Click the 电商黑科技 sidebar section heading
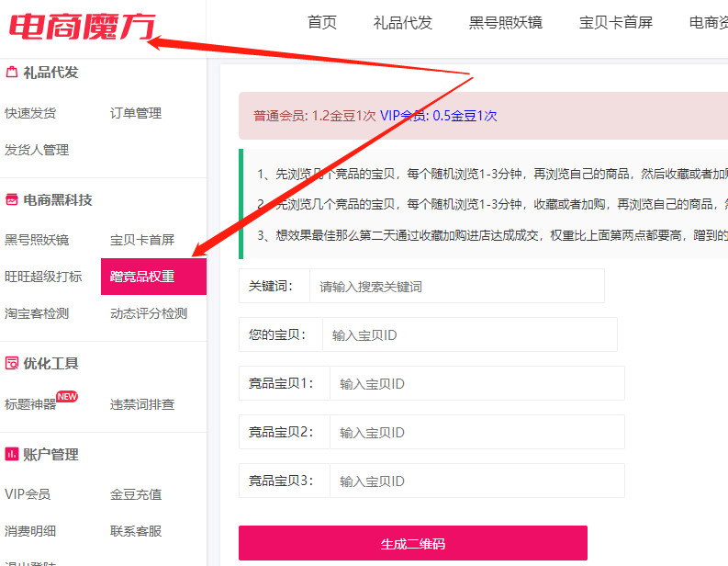Image resolution: width=728 pixels, height=566 pixels. 58,199
